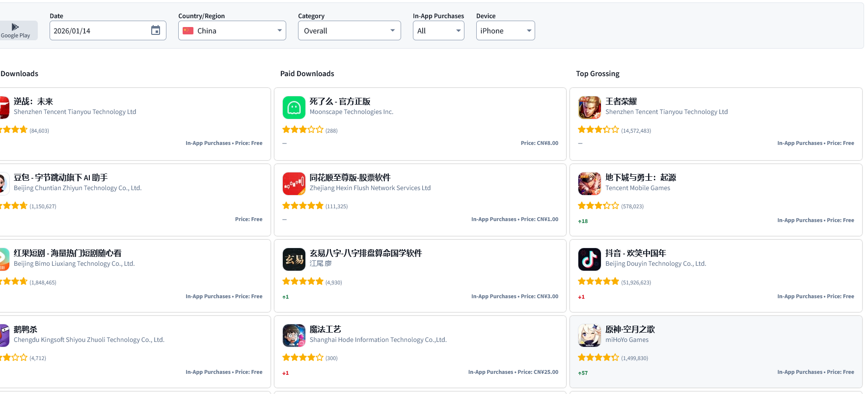The width and height of the screenshot is (868, 394).
Task: Open the 地下城与勇士：起源 title
Action: pyautogui.click(x=641, y=178)
